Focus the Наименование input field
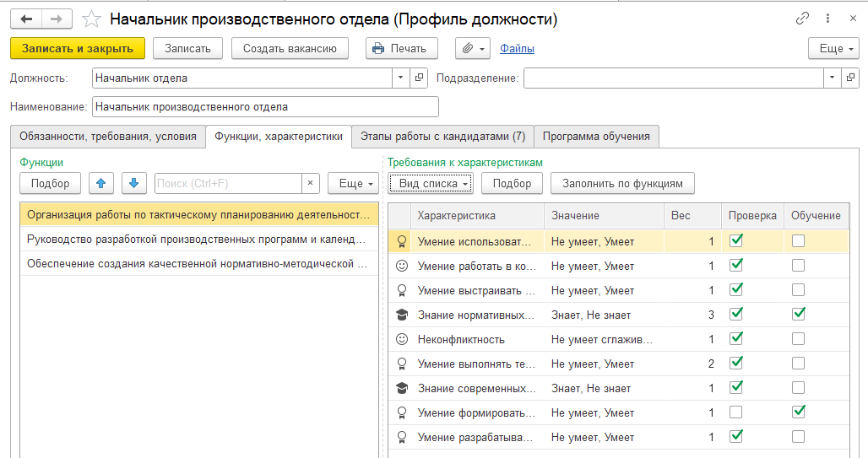Screen dimensions: 868x458 [x=265, y=107]
